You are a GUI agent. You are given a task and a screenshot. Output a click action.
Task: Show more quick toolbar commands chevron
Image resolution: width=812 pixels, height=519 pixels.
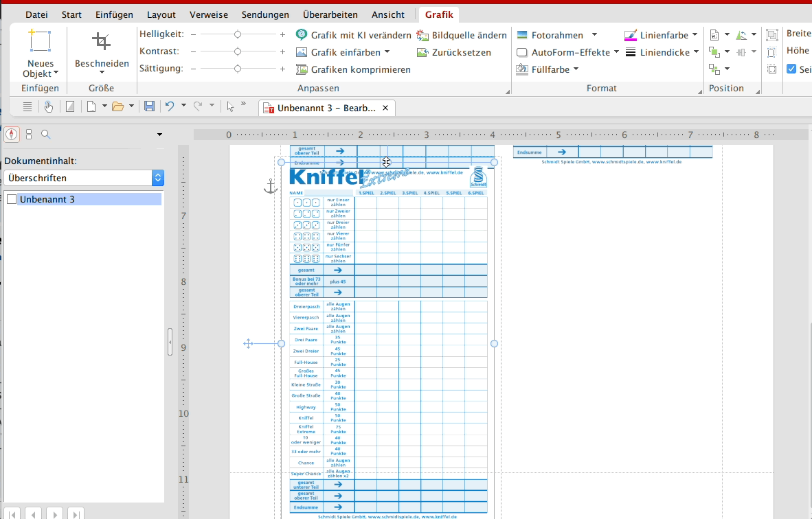(x=243, y=104)
